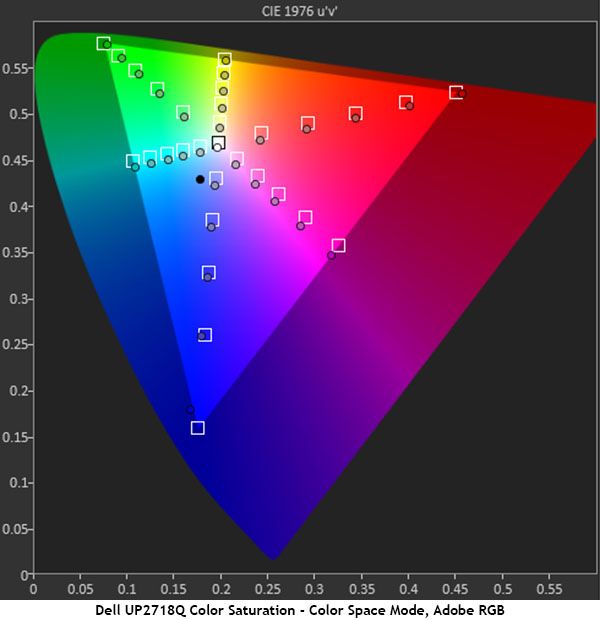Select the top-left green primary target square
Screen dimensions: 600x620
point(104,43)
